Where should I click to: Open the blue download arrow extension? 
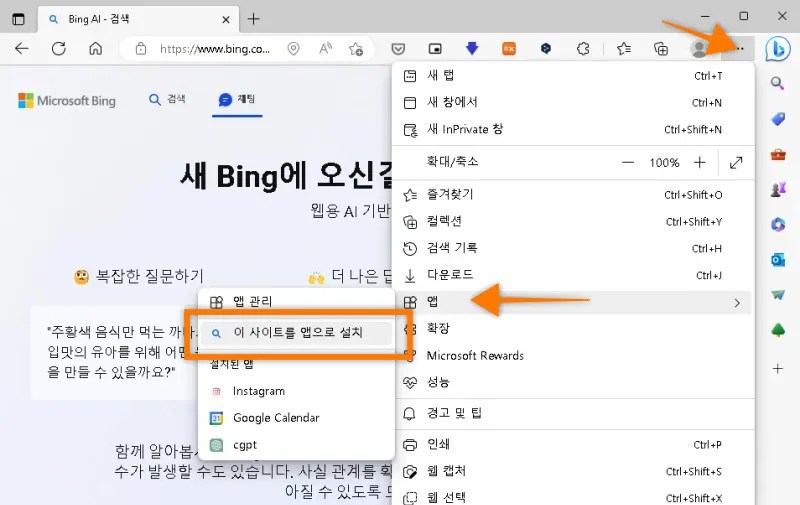472,48
